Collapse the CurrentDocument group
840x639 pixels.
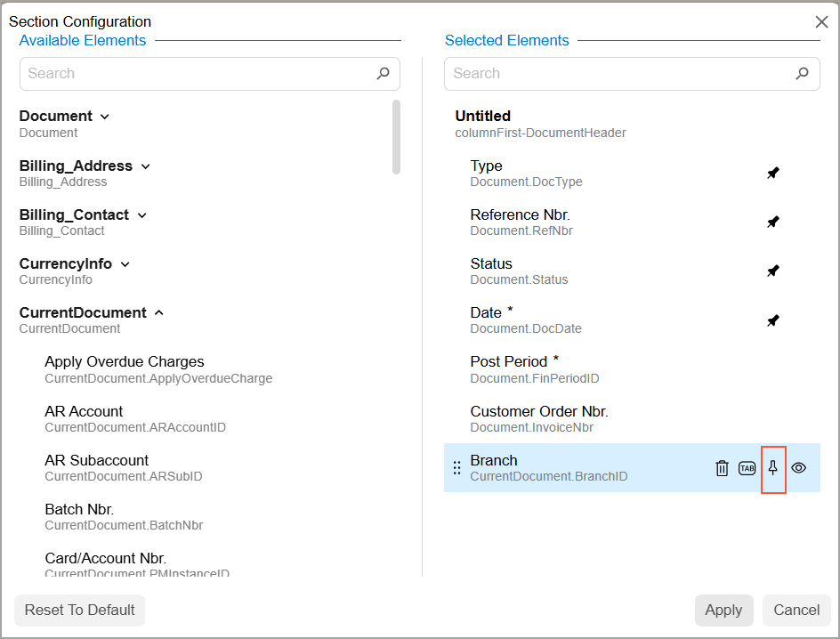click(x=159, y=313)
